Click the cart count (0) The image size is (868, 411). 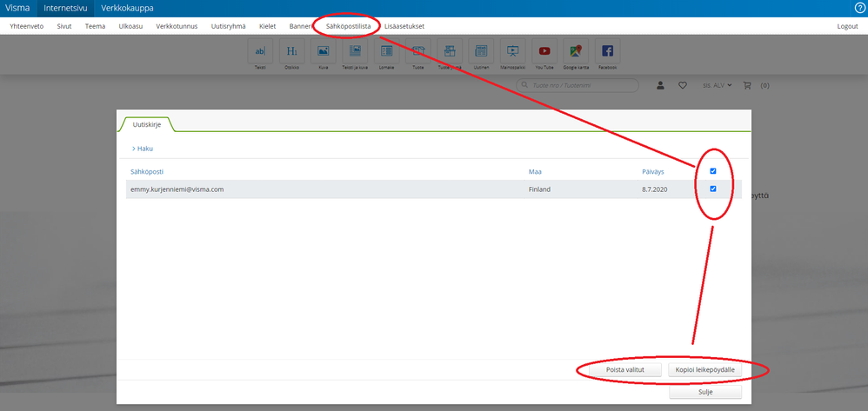tap(765, 86)
